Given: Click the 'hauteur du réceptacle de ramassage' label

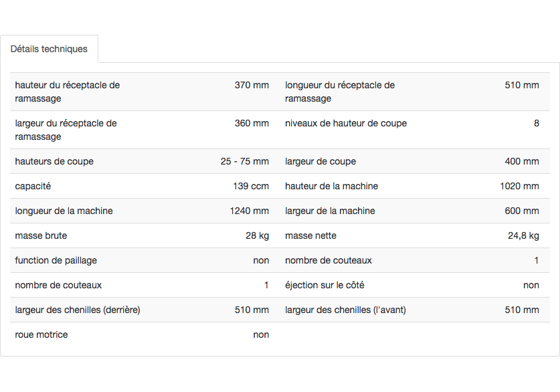Looking at the screenshot, I should [x=67, y=92].
